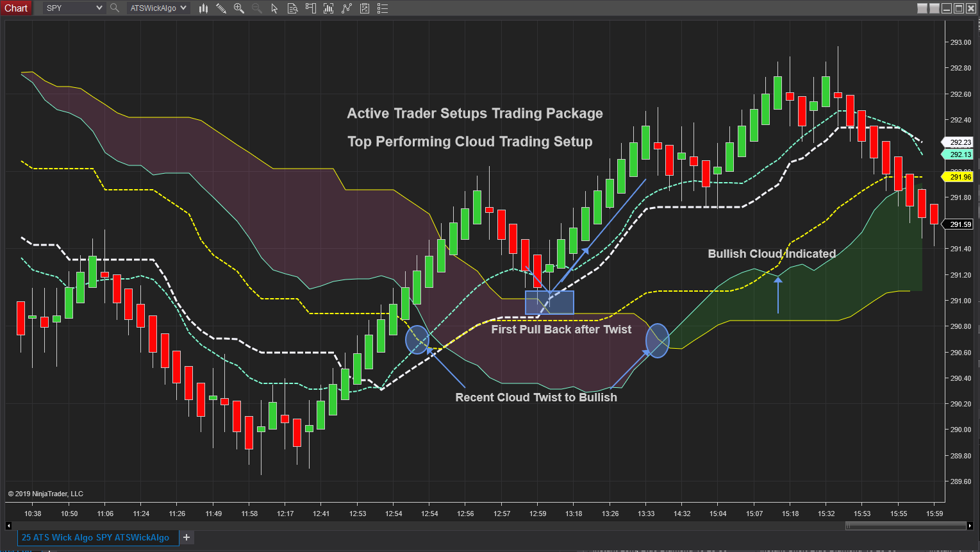Open the drawing tools pencil icon
The image size is (980, 552).
point(221,8)
